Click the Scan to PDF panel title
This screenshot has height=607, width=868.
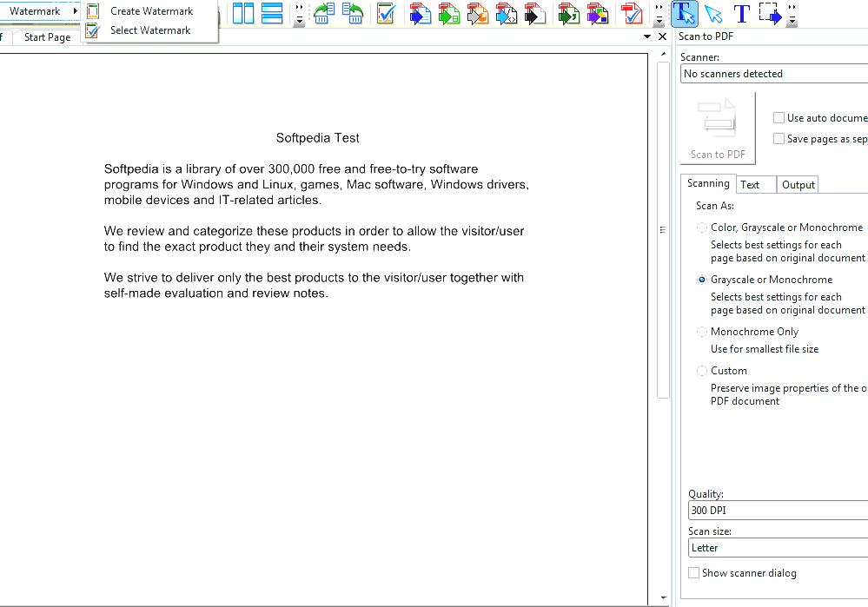click(x=706, y=36)
